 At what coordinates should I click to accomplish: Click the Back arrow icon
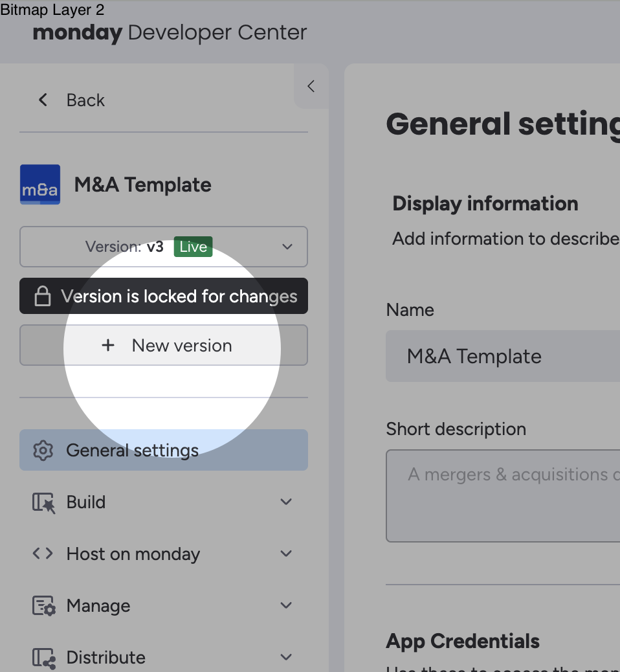tap(43, 100)
